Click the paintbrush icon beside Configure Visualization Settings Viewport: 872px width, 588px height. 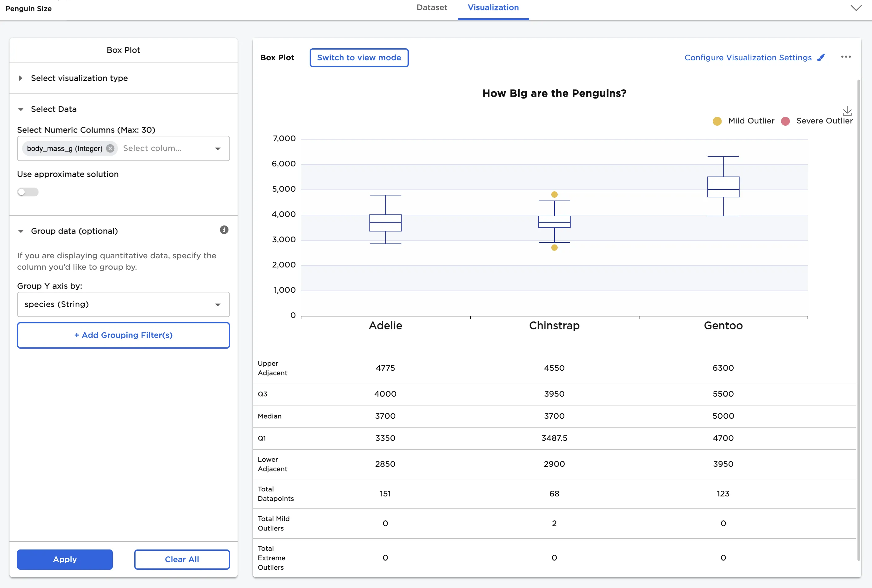point(821,58)
